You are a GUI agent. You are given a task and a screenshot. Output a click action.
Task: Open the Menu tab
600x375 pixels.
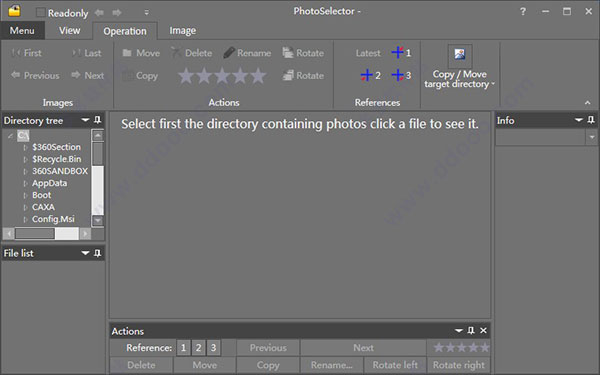click(22, 31)
